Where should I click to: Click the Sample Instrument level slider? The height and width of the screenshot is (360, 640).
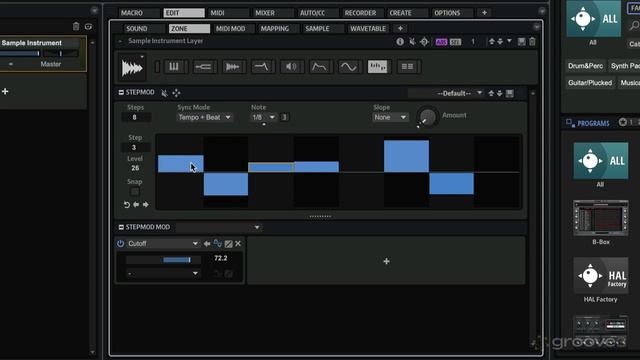(x=20, y=53)
